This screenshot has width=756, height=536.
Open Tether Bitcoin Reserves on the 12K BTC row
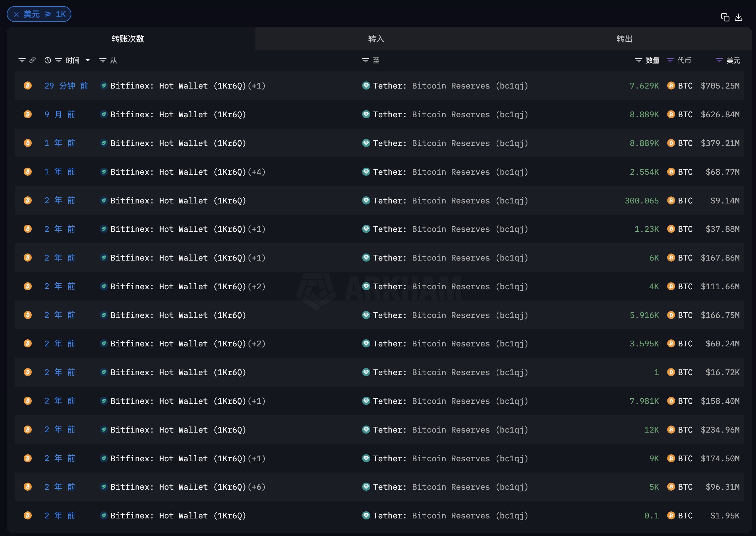tap(450, 430)
